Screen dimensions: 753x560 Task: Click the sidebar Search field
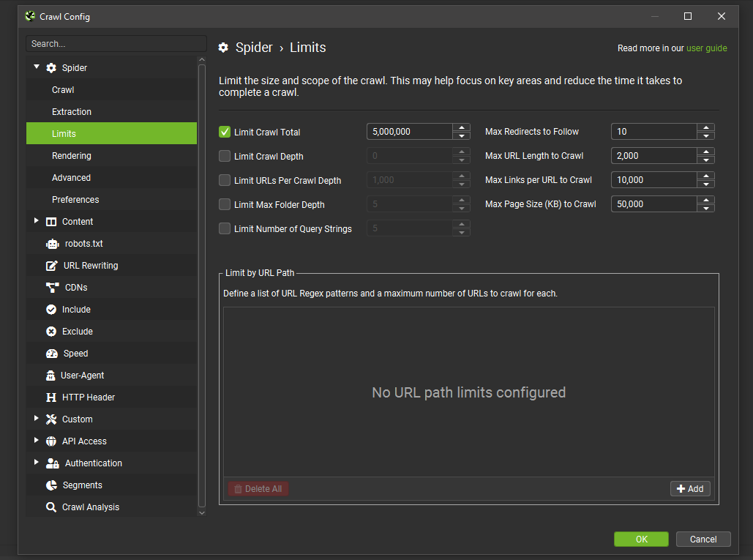(x=116, y=44)
